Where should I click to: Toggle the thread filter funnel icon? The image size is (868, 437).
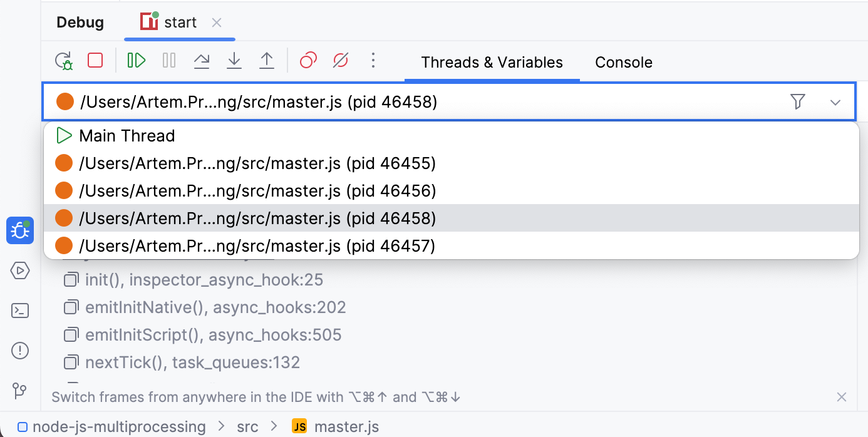[x=798, y=101]
